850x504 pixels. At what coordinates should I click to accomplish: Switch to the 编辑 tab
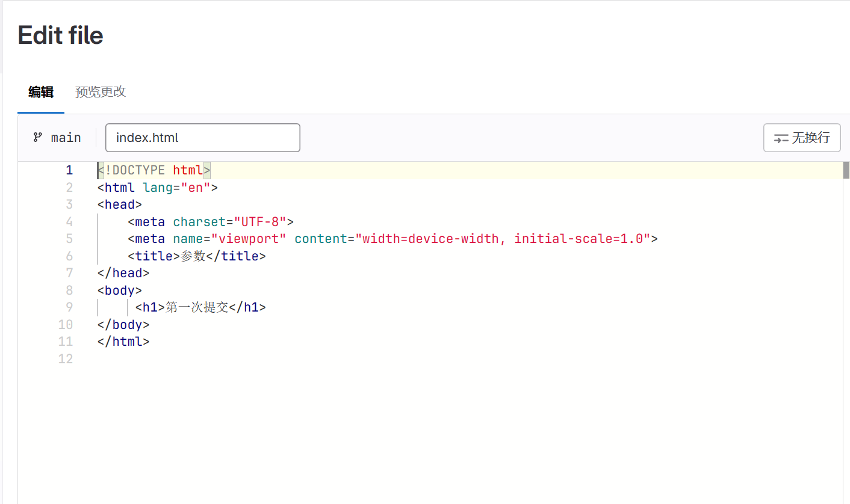[x=41, y=92]
